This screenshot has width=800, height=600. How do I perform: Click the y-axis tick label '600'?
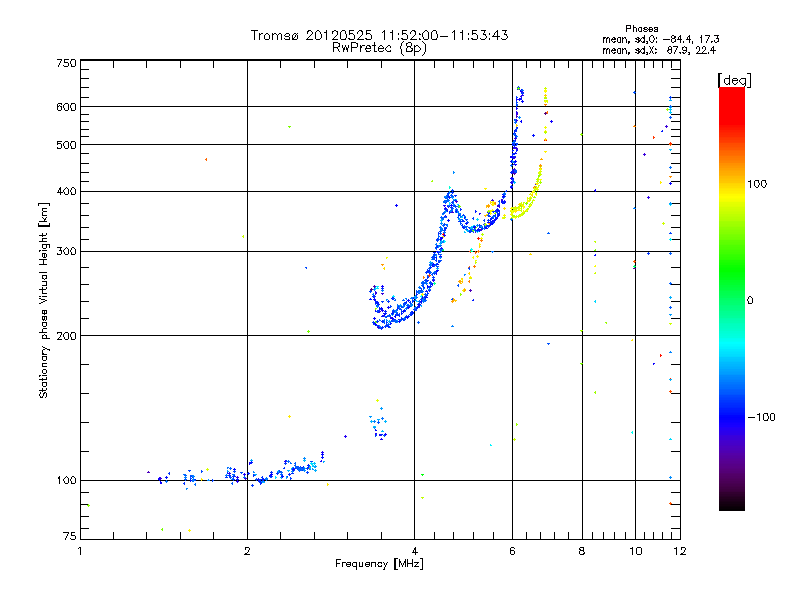tap(66, 107)
